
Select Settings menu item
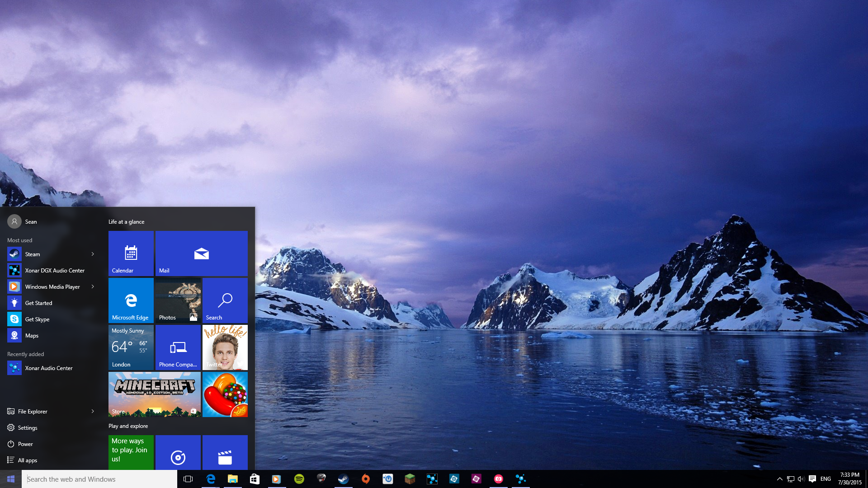[x=28, y=427]
